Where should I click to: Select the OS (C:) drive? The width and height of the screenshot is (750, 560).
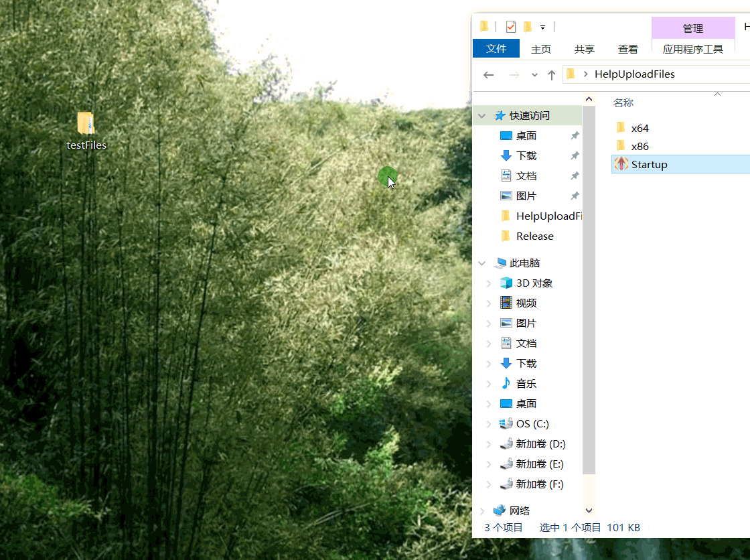(532, 423)
